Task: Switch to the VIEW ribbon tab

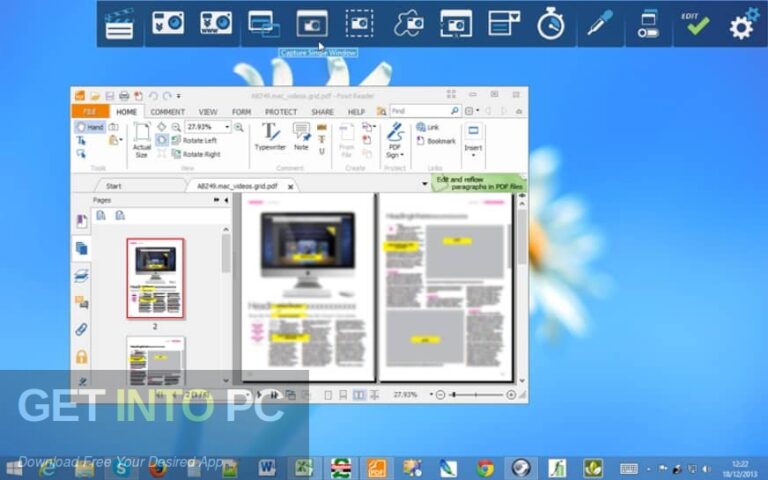Action: [x=208, y=112]
